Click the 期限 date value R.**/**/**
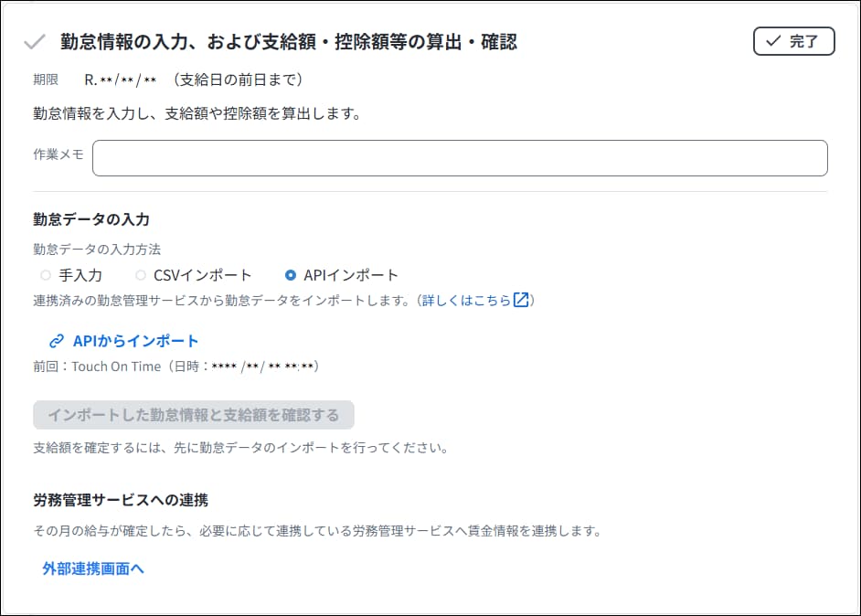 [x=121, y=80]
